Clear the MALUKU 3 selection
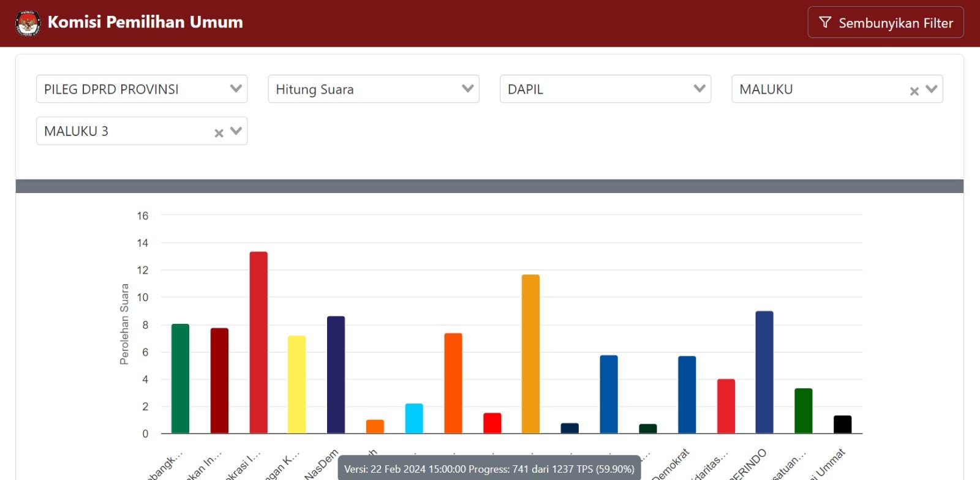The height and width of the screenshot is (480, 980). tap(219, 133)
